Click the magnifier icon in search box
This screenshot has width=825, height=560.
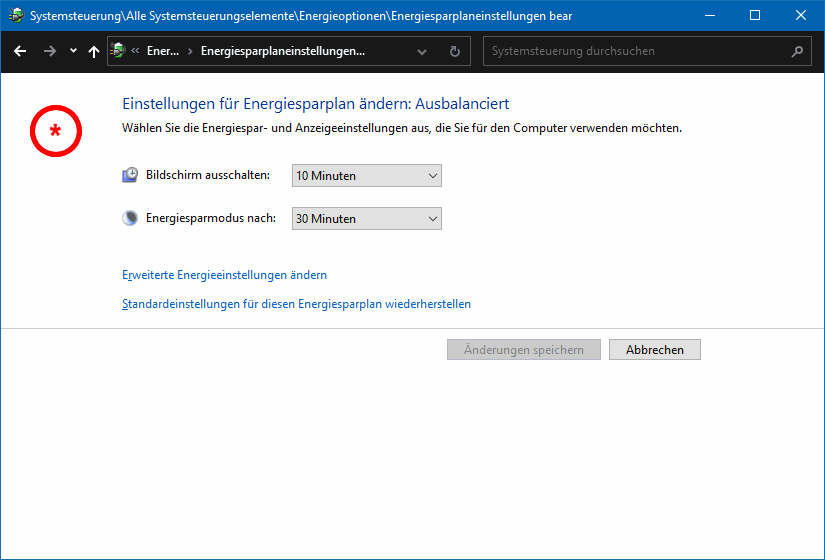coord(797,51)
